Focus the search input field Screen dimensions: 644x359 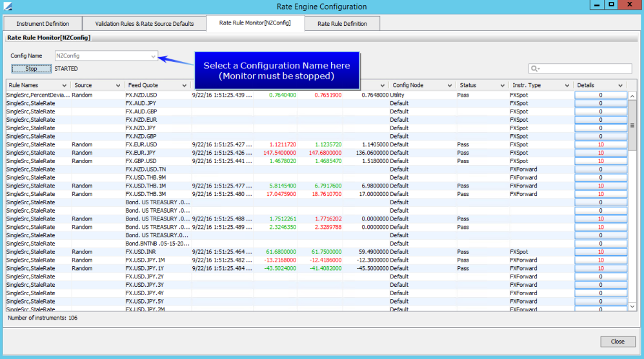coord(580,68)
